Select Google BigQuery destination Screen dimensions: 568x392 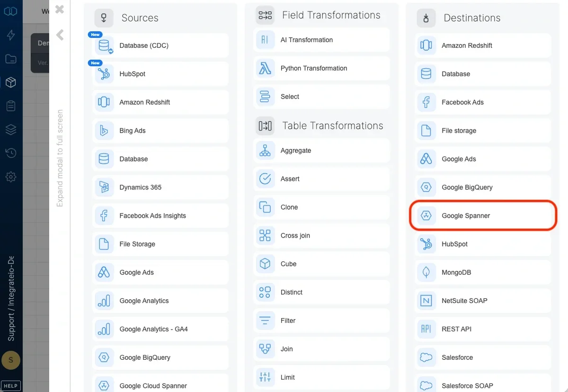pos(483,187)
